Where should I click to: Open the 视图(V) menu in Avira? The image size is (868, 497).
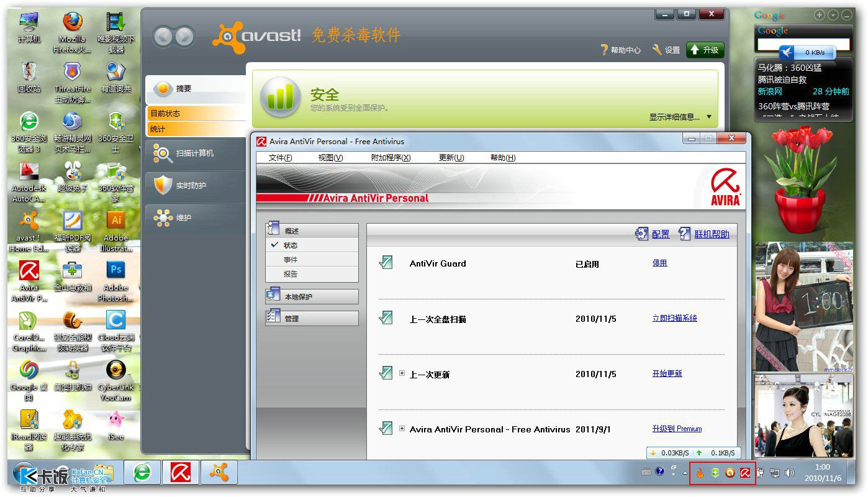[330, 158]
